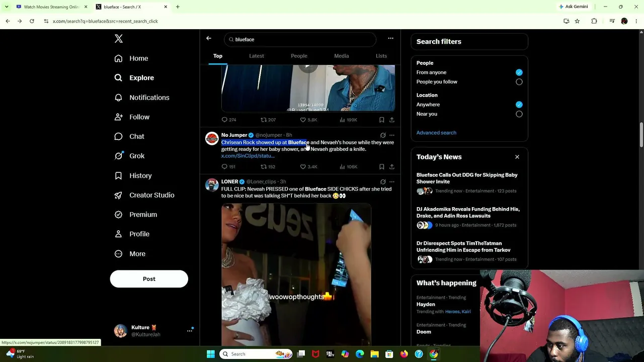Image resolution: width=644 pixels, height=362 pixels.
Task: Click the browser address bar
Action: point(302,21)
